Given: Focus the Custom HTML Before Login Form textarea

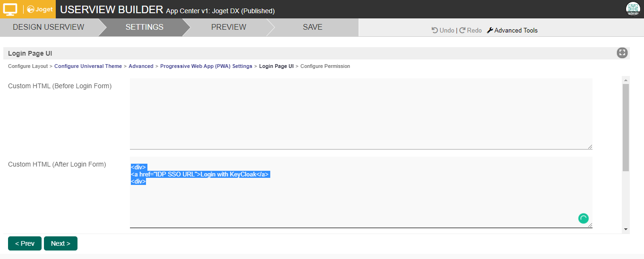Looking at the screenshot, I should [x=361, y=114].
